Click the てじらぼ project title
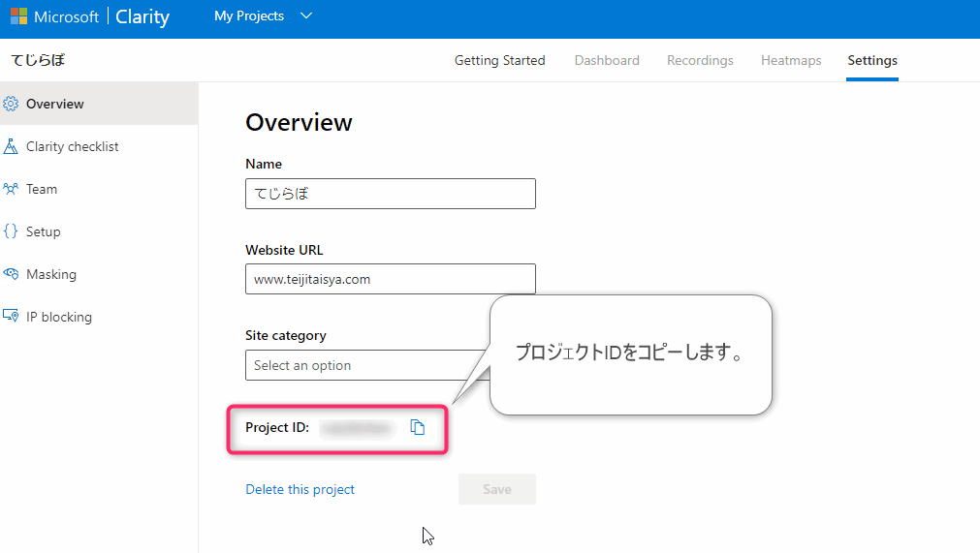The height and width of the screenshot is (553, 980). click(x=38, y=60)
